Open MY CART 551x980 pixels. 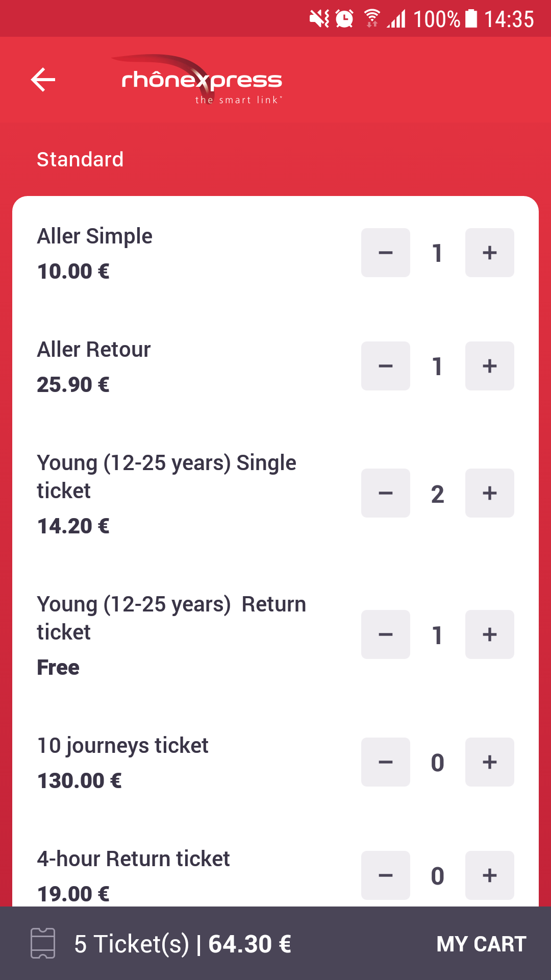pos(481,944)
